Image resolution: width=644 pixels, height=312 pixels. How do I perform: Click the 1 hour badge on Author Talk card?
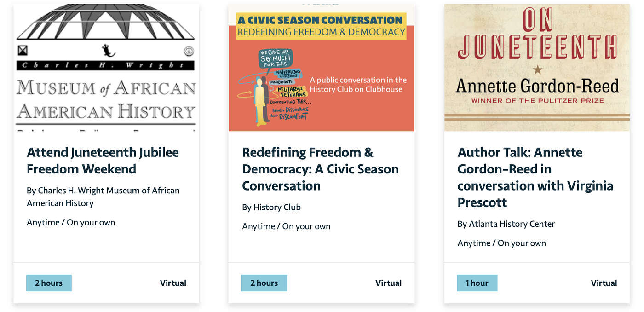click(x=477, y=283)
